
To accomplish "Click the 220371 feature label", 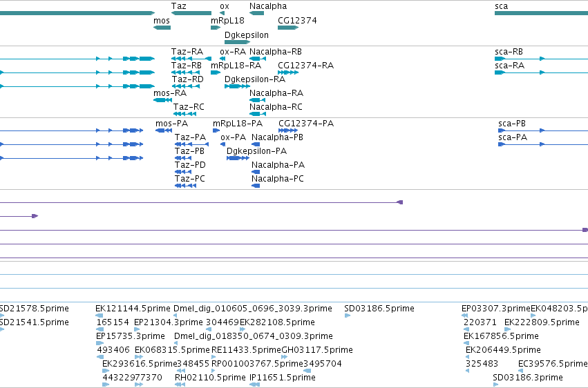I will pyautogui.click(x=480, y=322).
